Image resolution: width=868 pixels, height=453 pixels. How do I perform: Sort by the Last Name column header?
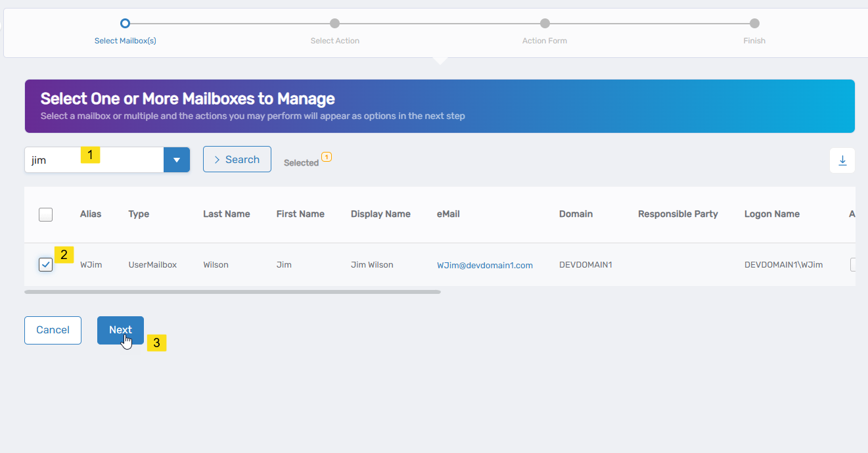tap(226, 214)
